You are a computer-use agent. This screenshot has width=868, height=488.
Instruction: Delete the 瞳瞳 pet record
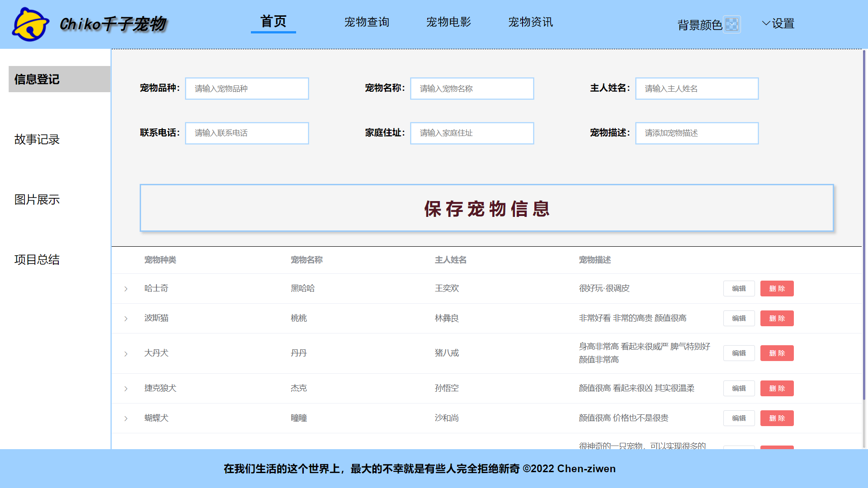click(777, 418)
